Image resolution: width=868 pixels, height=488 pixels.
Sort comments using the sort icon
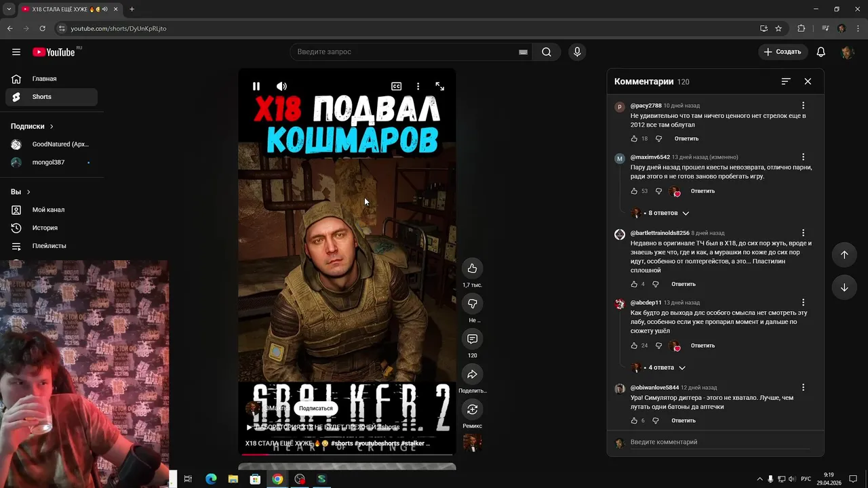pyautogui.click(x=786, y=81)
